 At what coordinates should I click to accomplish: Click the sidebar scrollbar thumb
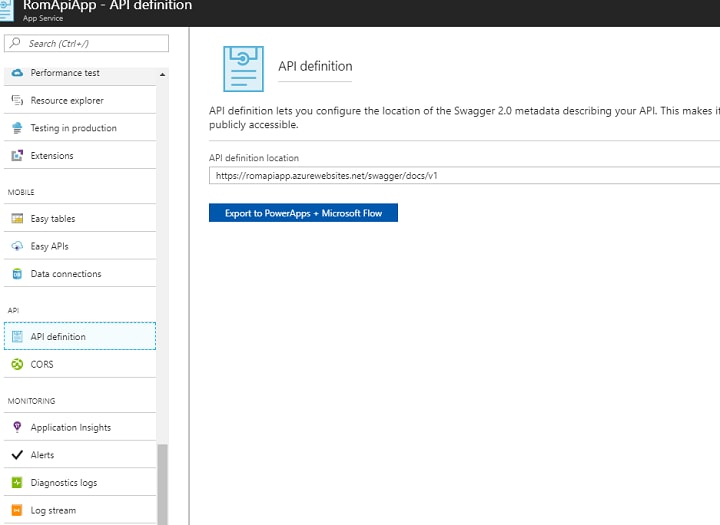pyautogui.click(x=163, y=485)
